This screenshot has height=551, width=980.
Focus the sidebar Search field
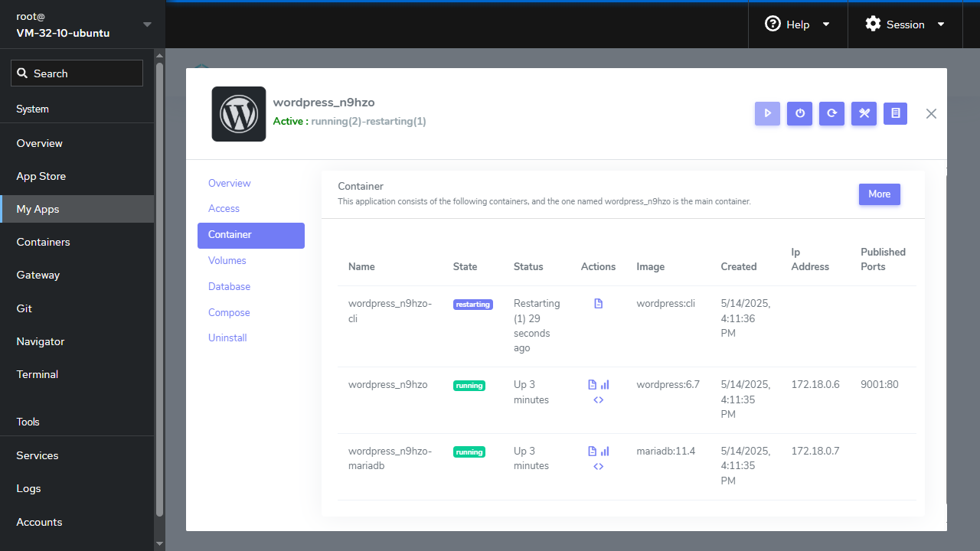[x=77, y=73]
